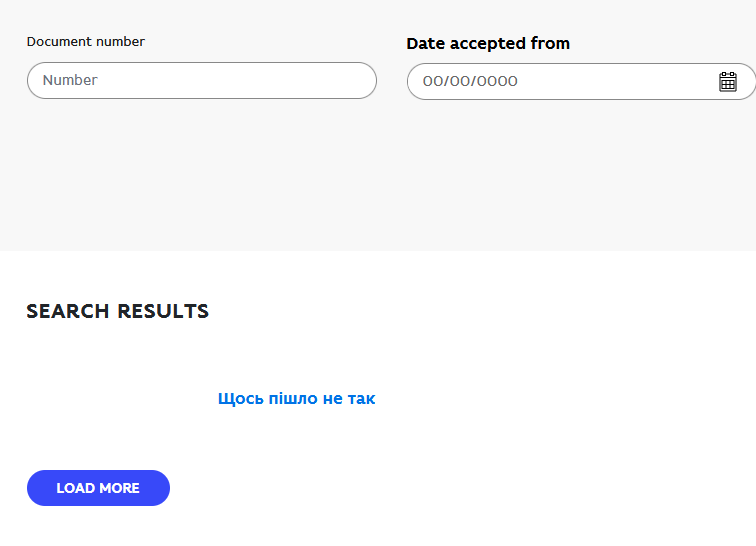Select the blue error text in results
Image resolution: width=756 pixels, height=546 pixels.
pyautogui.click(x=296, y=398)
